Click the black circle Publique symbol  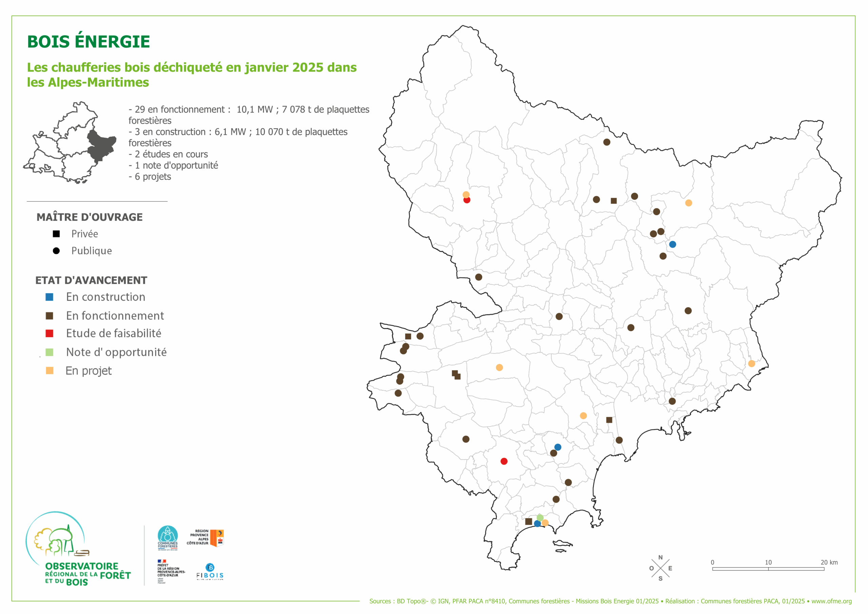pos(56,251)
